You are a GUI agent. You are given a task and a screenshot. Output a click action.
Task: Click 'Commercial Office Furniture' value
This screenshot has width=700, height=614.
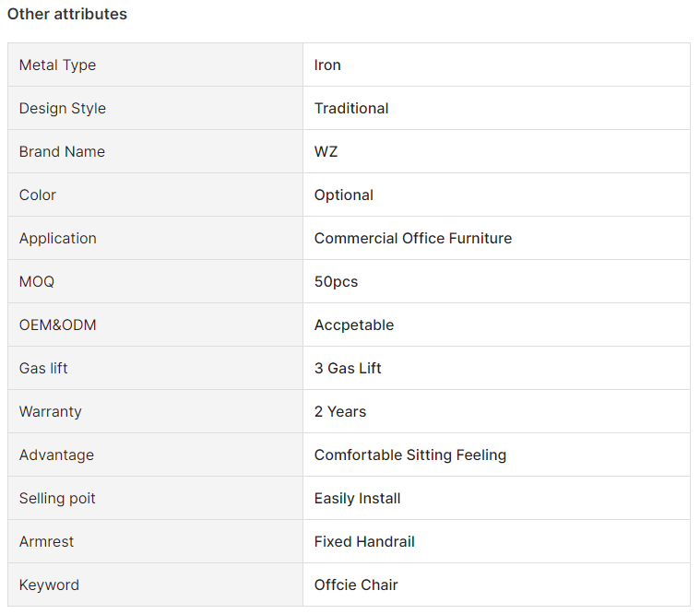click(x=413, y=238)
